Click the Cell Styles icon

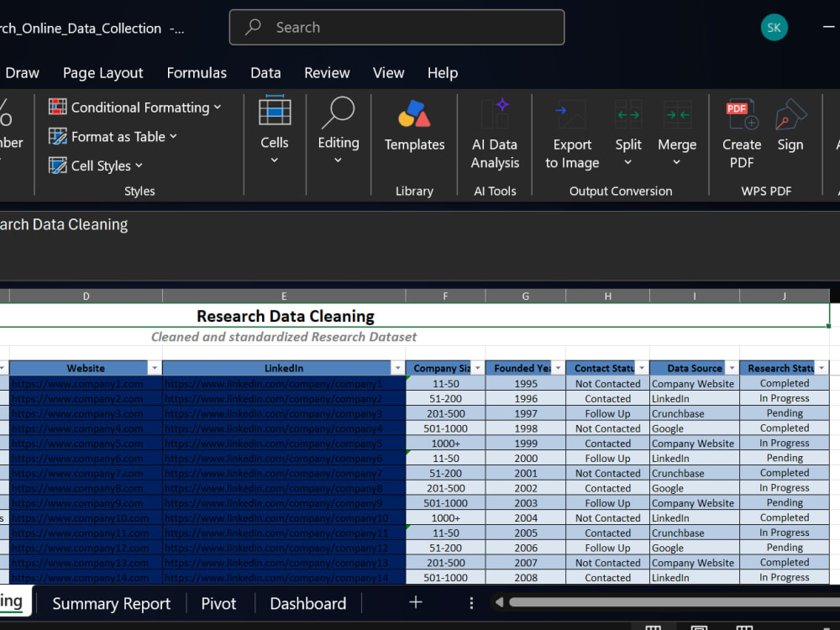click(57, 165)
